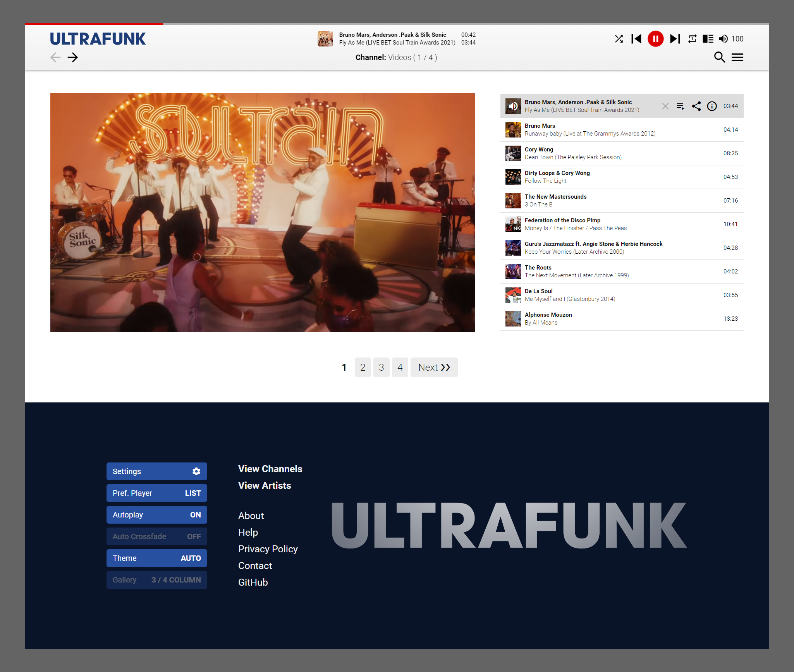Click the Soul Train video player
794x672 pixels.
coord(263,212)
